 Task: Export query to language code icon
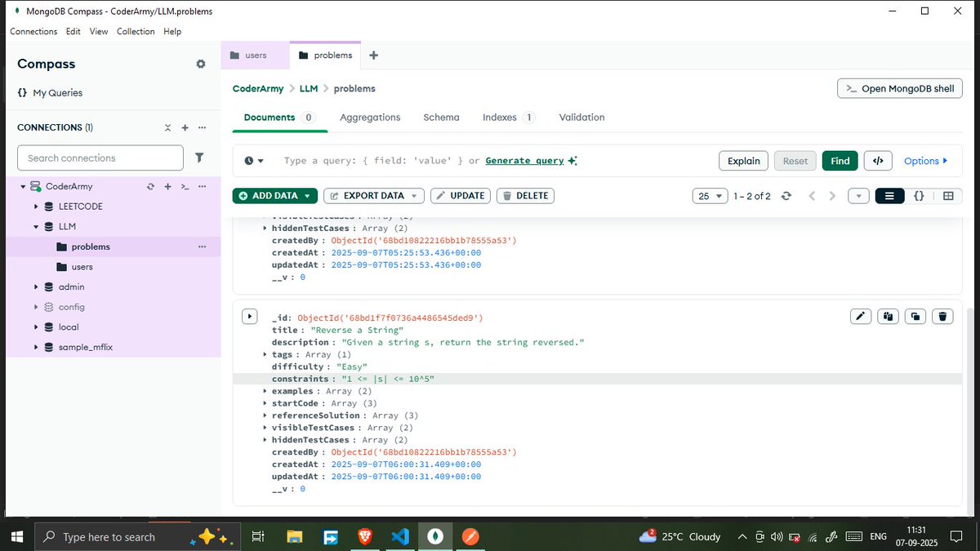pos(878,161)
